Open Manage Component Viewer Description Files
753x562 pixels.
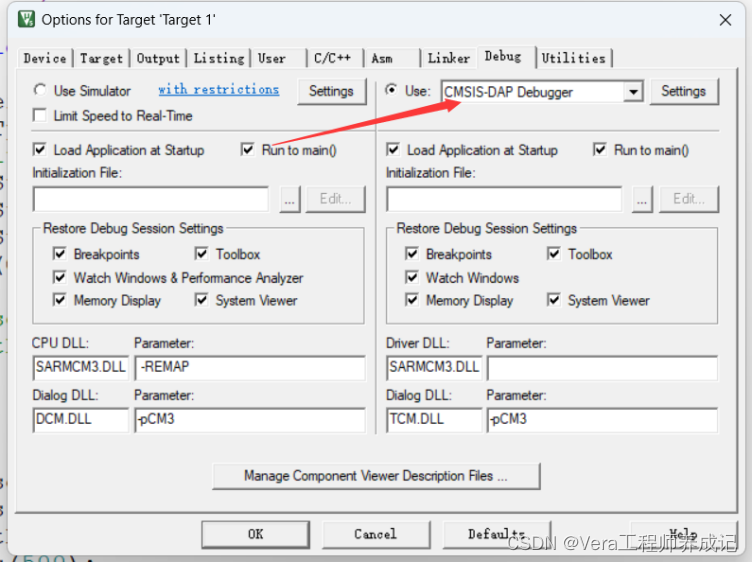376,476
